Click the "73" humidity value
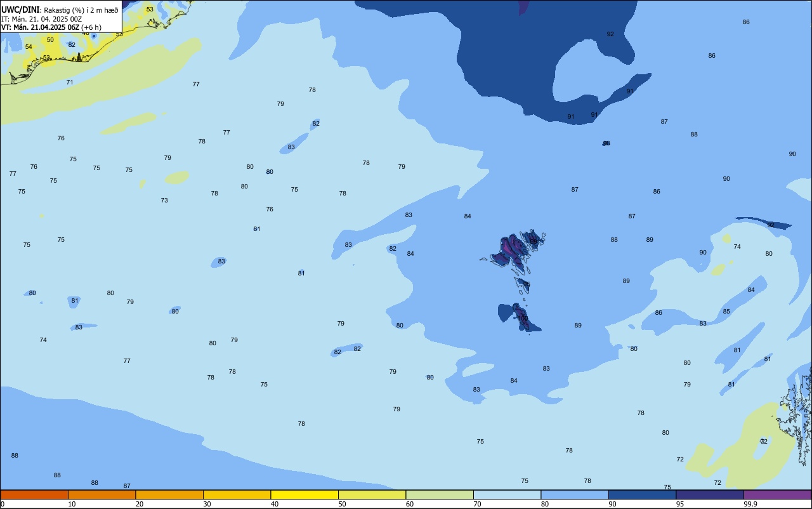The image size is (812, 509). [164, 201]
